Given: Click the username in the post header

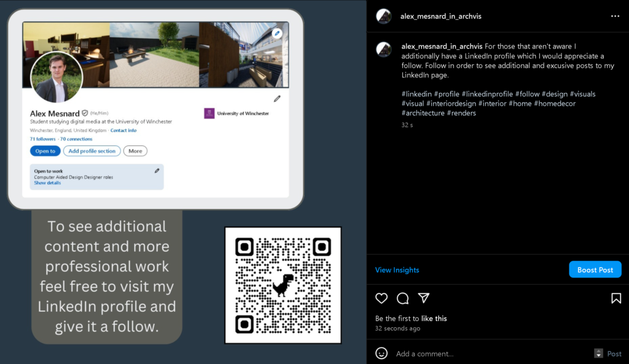Looking at the screenshot, I should point(441,17).
